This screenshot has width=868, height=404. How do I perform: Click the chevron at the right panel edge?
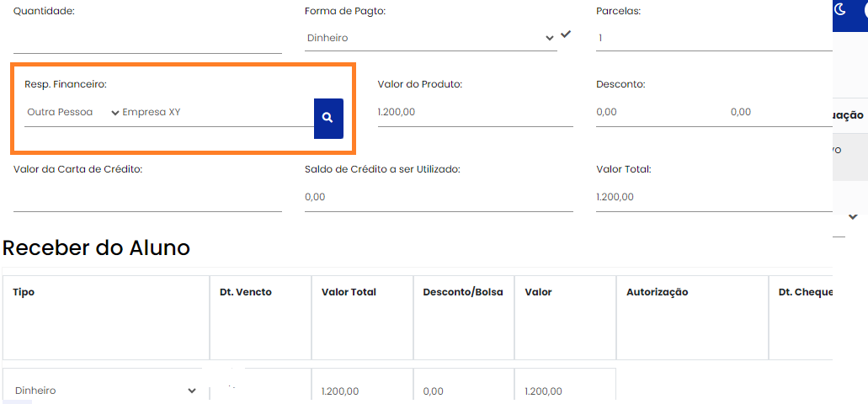point(853,216)
